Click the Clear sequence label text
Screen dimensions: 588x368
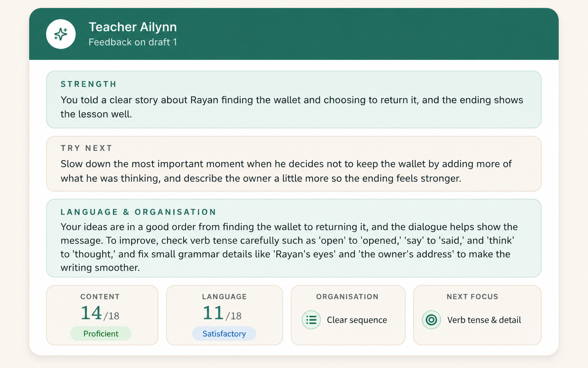[x=357, y=320]
